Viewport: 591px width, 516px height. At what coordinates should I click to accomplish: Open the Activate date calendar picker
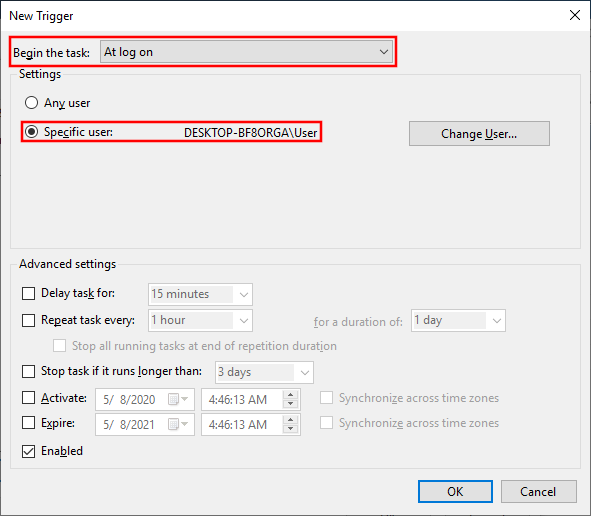pyautogui.click(x=178, y=399)
